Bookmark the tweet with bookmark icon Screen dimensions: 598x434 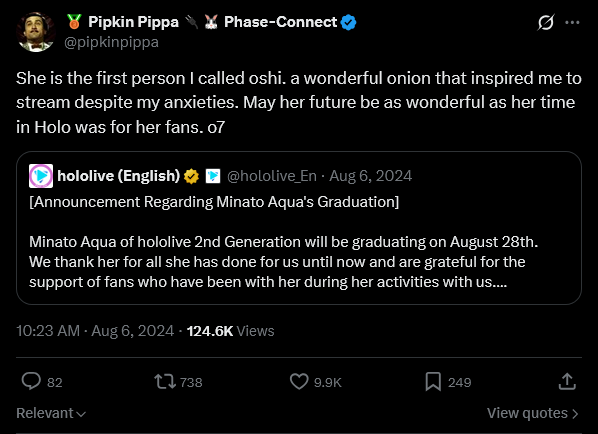click(433, 381)
